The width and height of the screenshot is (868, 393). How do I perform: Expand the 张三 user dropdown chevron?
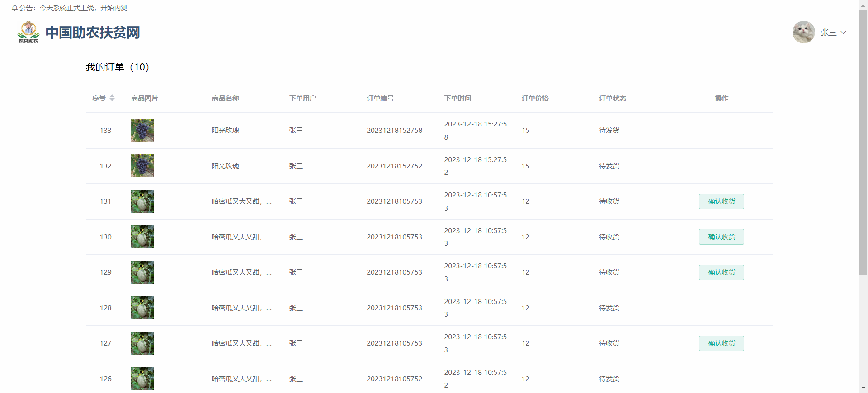click(843, 32)
